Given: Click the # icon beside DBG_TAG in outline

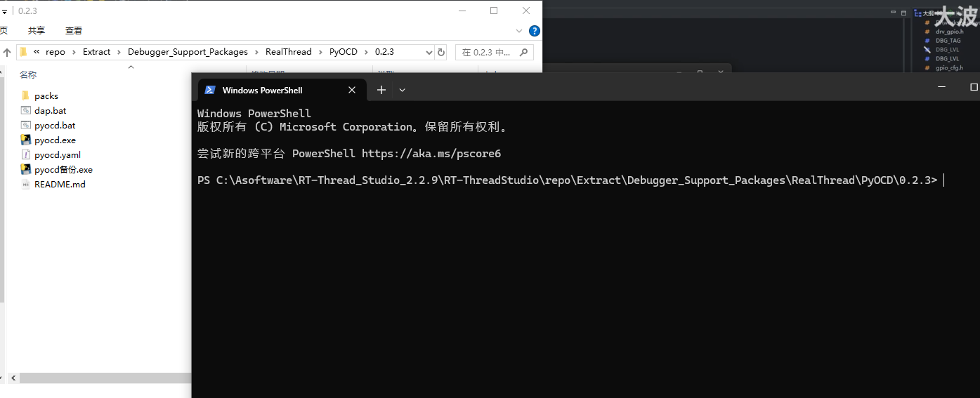Looking at the screenshot, I should [927, 41].
